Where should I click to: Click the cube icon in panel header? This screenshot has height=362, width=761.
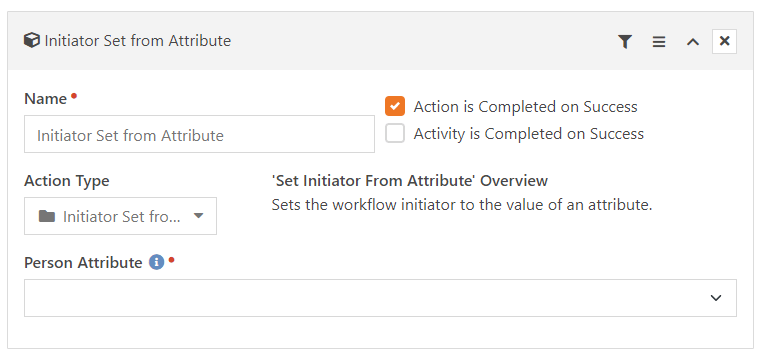(x=32, y=41)
